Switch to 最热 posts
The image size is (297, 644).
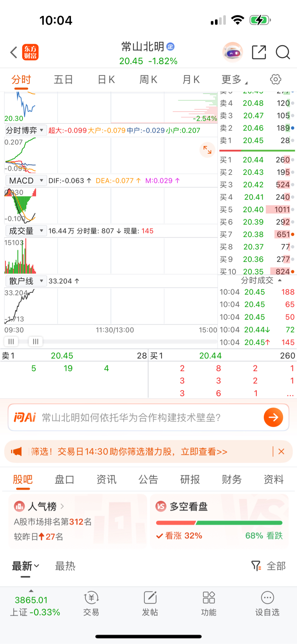click(65, 566)
